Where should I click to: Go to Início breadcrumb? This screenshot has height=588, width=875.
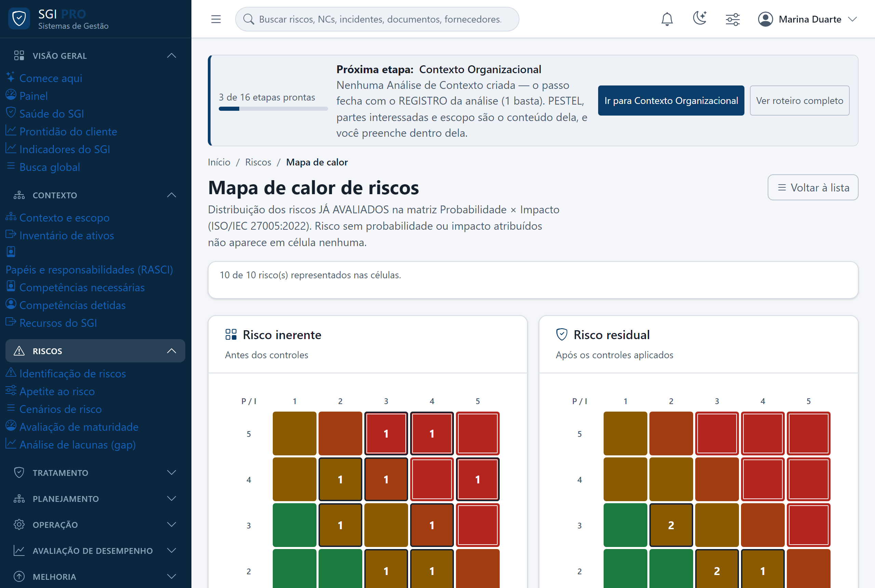click(219, 162)
